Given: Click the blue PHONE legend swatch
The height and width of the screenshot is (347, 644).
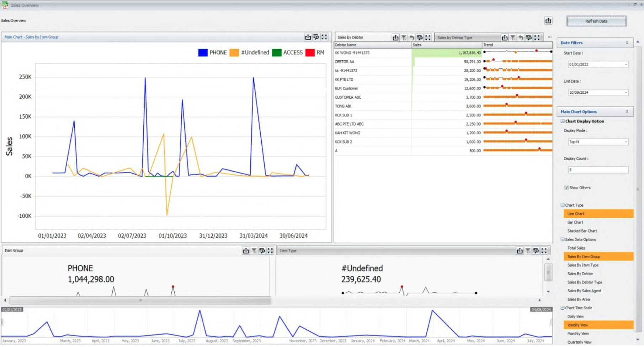Looking at the screenshot, I should [203, 53].
